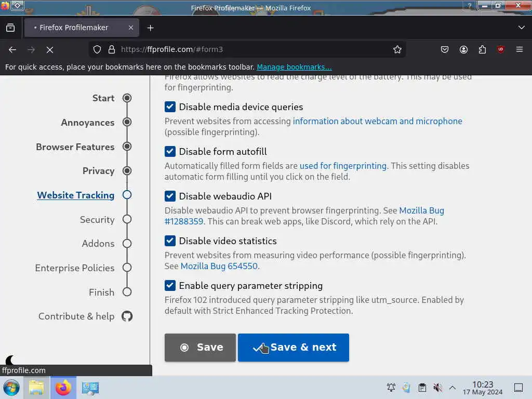
Task: Switch to the Firefox Profilemaker tab
Action: click(82, 28)
